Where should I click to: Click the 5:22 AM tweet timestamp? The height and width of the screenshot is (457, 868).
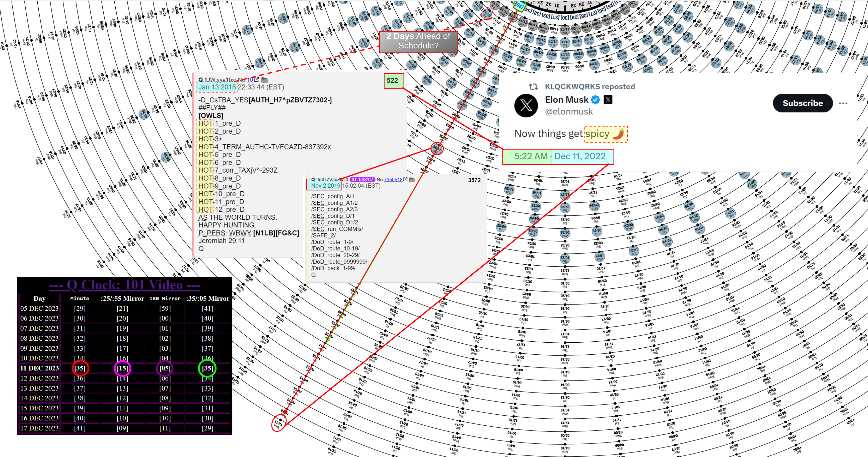coord(531,156)
